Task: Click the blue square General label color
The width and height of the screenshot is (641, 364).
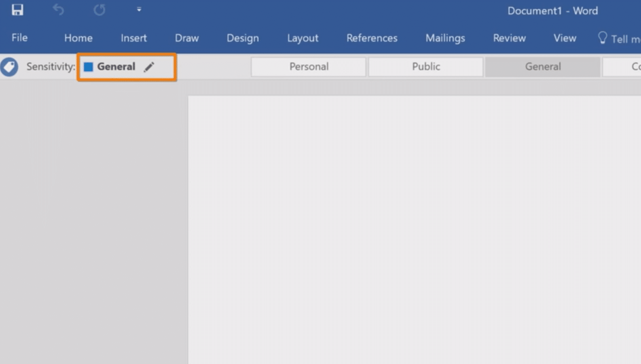Action: [88, 67]
